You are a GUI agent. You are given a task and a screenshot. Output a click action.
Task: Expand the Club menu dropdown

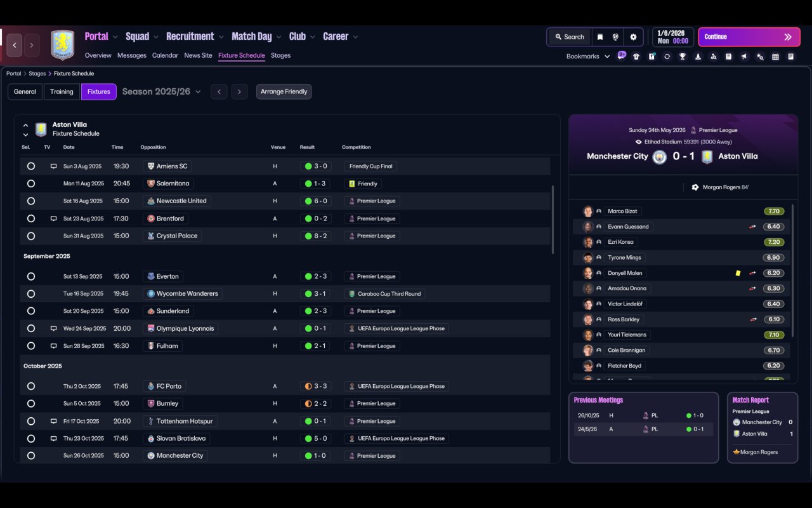[x=312, y=37]
